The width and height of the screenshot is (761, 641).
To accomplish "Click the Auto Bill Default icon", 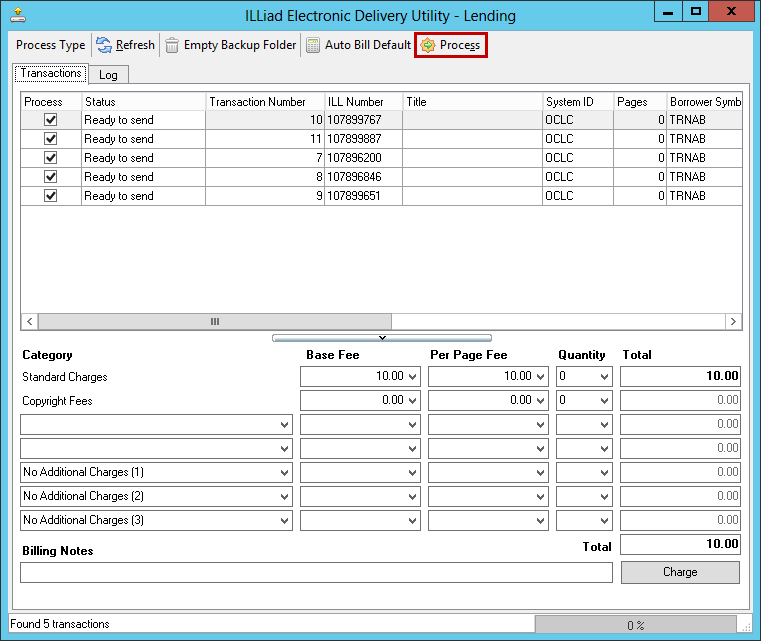I will pyautogui.click(x=313, y=45).
